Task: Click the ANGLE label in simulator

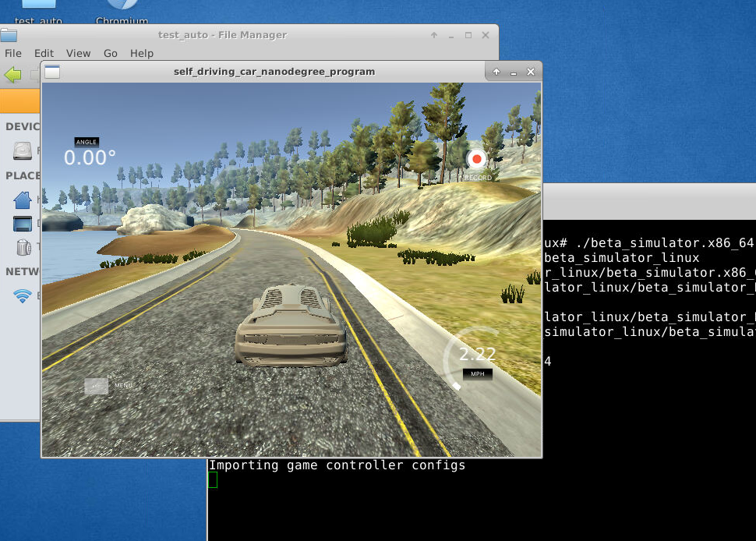Action: click(x=87, y=142)
